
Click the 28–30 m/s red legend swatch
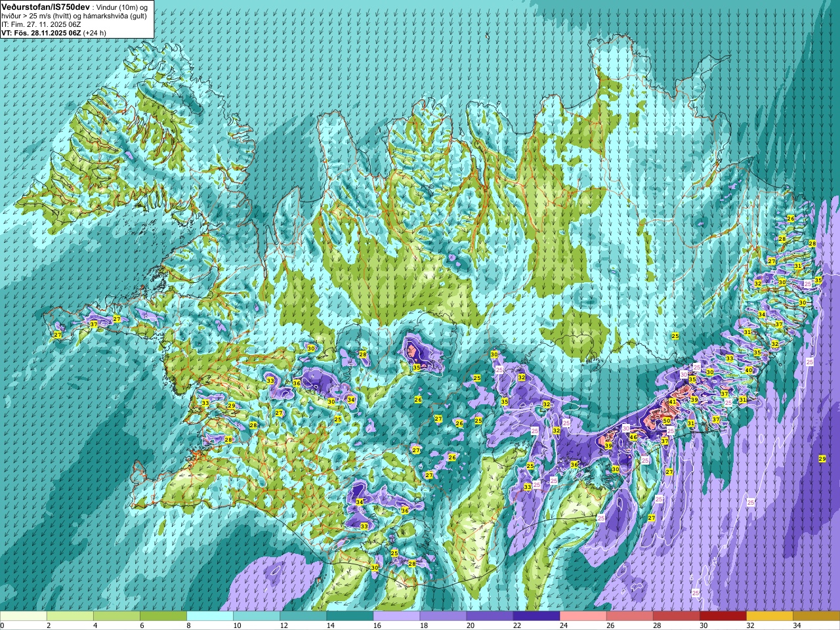(676, 616)
